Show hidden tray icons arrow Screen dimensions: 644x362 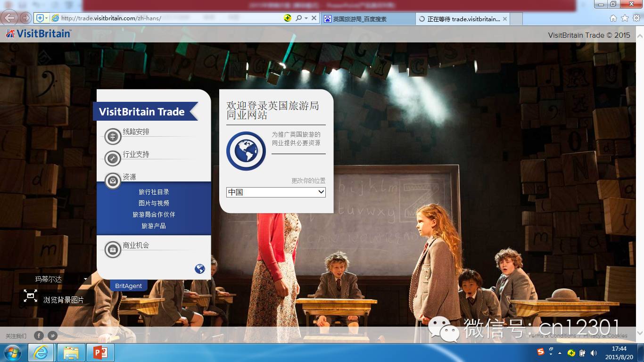coord(560,353)
